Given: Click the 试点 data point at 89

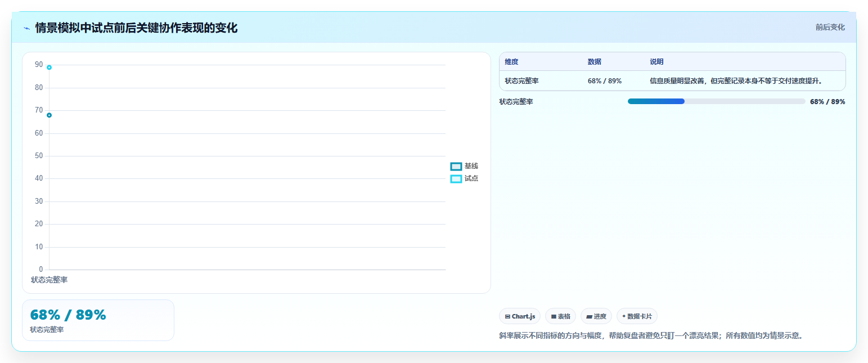Looking at the screenshot, I should [49, 68].
